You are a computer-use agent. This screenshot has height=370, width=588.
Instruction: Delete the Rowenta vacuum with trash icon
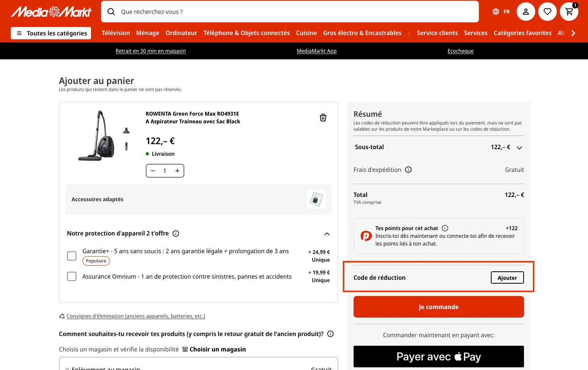click(323, 118)
